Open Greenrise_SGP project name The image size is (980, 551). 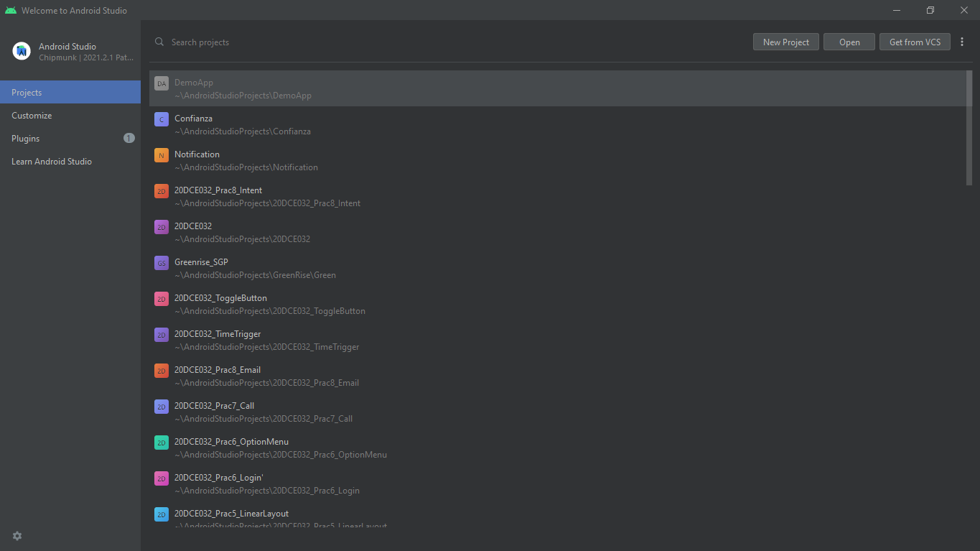click(201, 262)
